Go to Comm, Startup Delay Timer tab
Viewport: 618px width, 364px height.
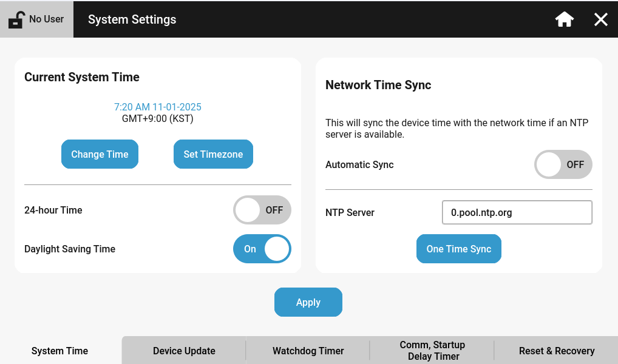coord(432,351)
